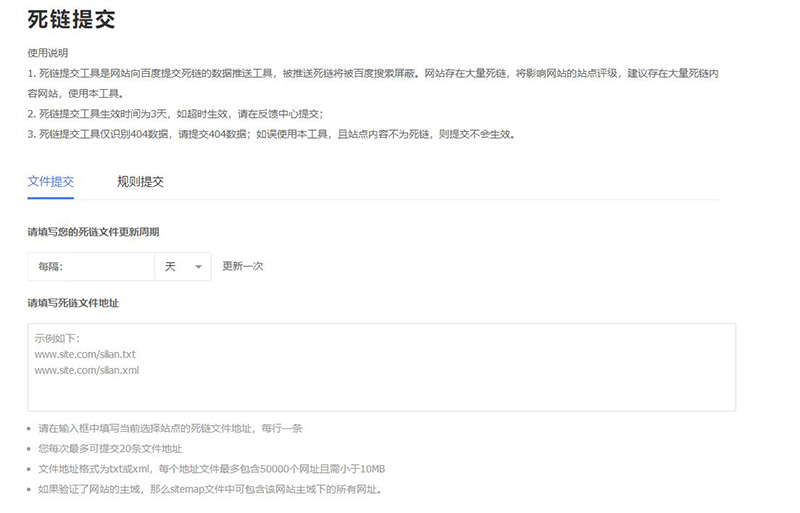Switch to the 文件提交 tab
Screen dimensions: 800x513
point(51,181)
